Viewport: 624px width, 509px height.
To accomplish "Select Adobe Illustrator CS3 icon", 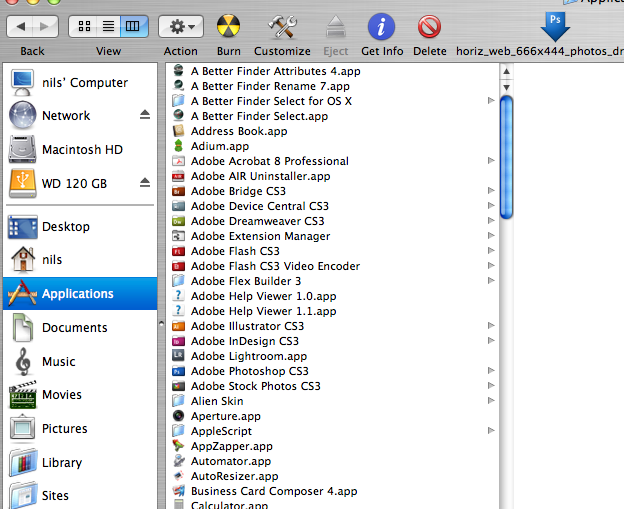I will [x=178, y=326].
